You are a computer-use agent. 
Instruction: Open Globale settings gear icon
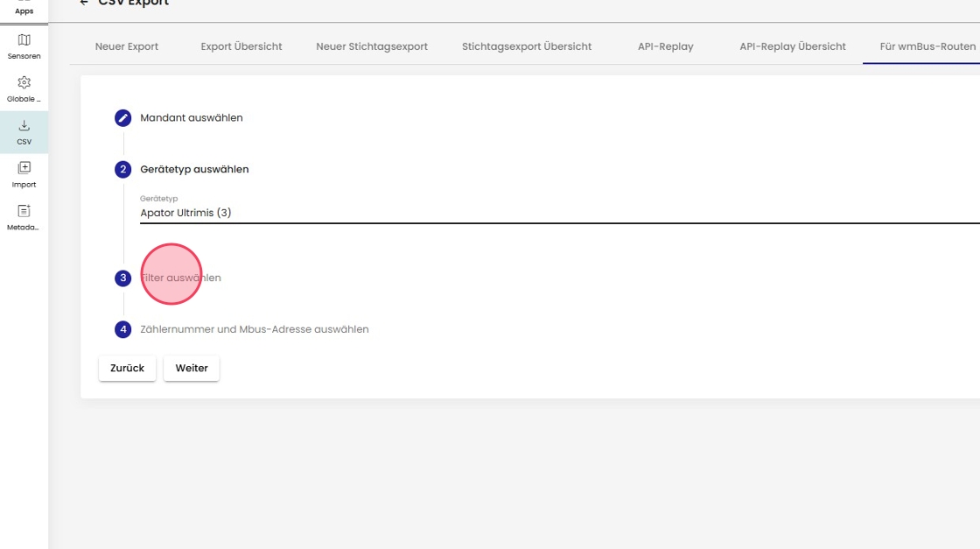coord(24,83)
